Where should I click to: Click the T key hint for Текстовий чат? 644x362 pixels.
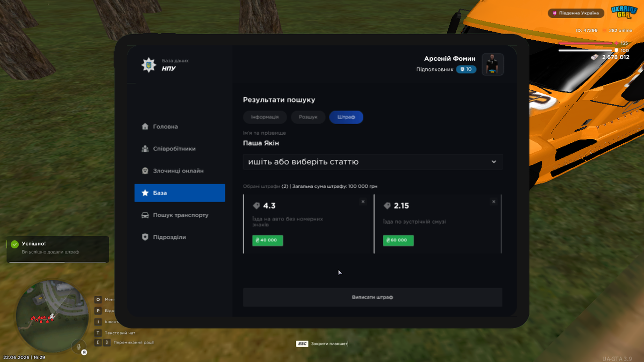click(98, 333)
